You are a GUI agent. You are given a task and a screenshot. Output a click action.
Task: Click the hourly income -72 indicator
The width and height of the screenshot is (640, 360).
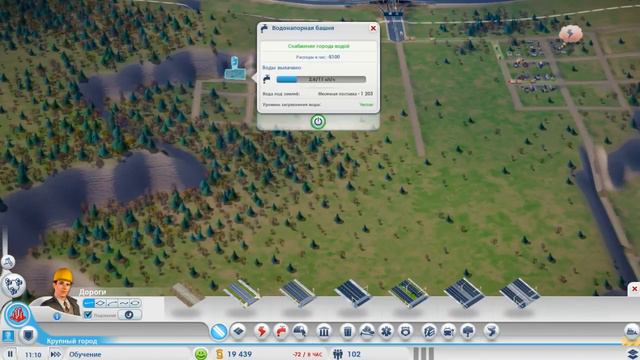pos(307,354)
